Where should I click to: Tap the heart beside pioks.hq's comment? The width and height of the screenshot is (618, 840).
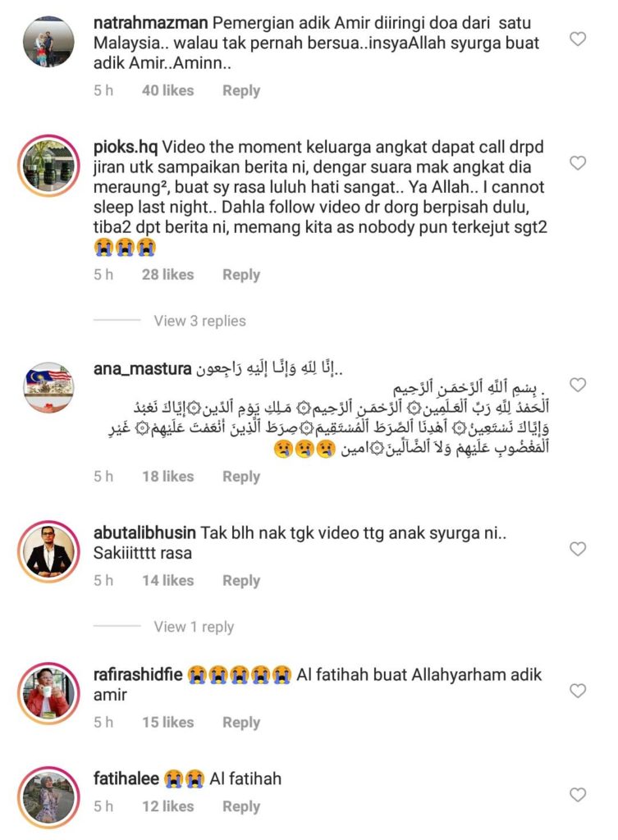click(x=577, y=163)
